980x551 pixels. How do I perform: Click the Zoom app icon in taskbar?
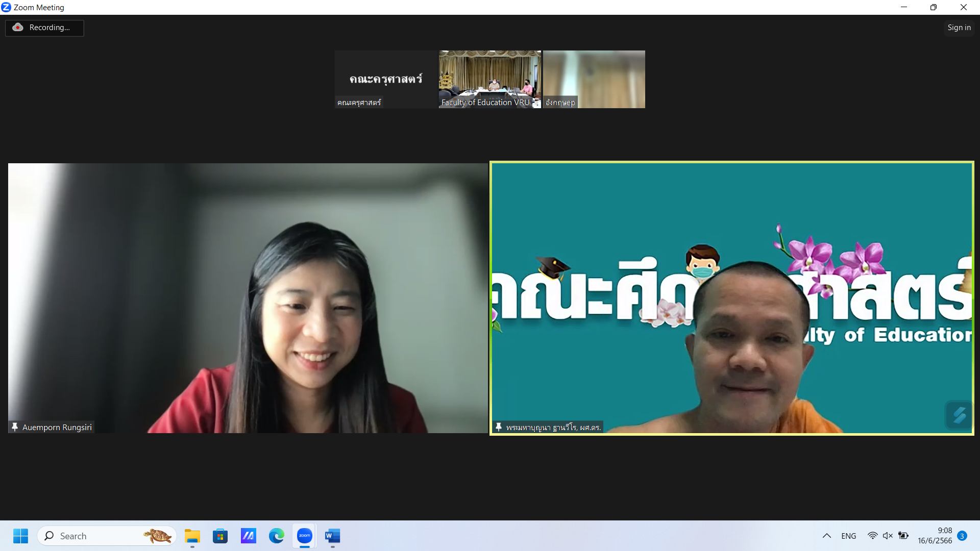click(305, 536)
